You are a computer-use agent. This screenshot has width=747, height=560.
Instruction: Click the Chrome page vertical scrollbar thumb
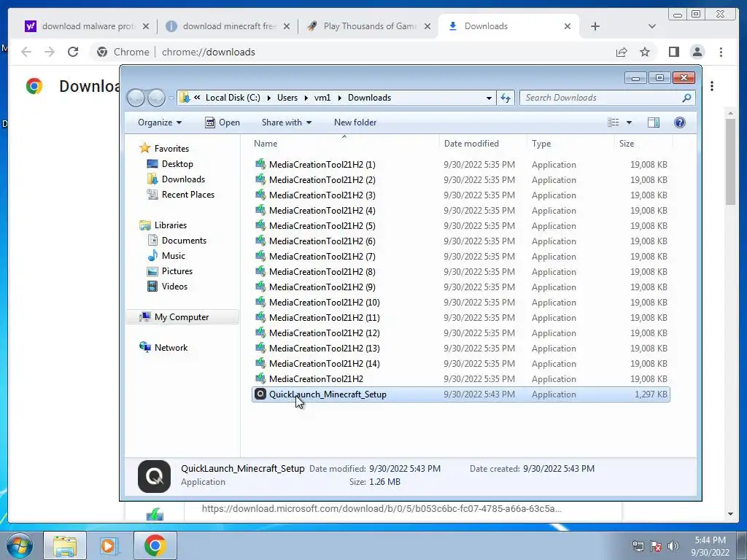pos(729,162)
